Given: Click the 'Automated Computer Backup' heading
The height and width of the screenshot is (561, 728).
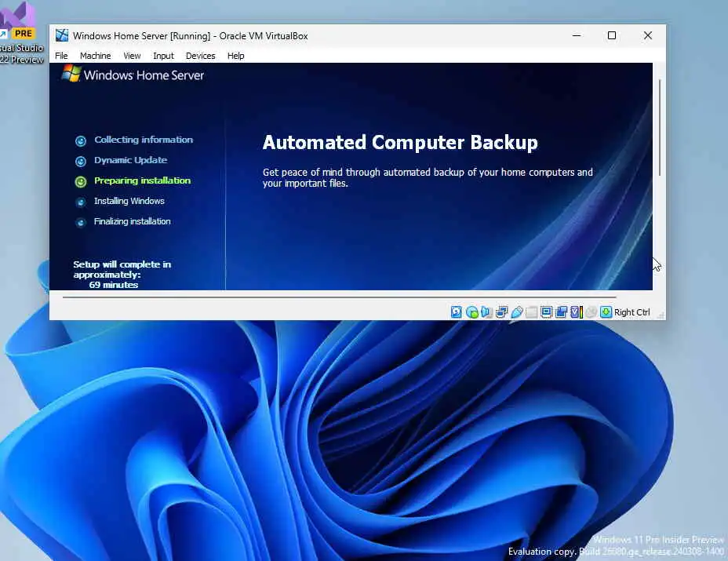Looking at the screenshot, I should (x=400, y=142).
